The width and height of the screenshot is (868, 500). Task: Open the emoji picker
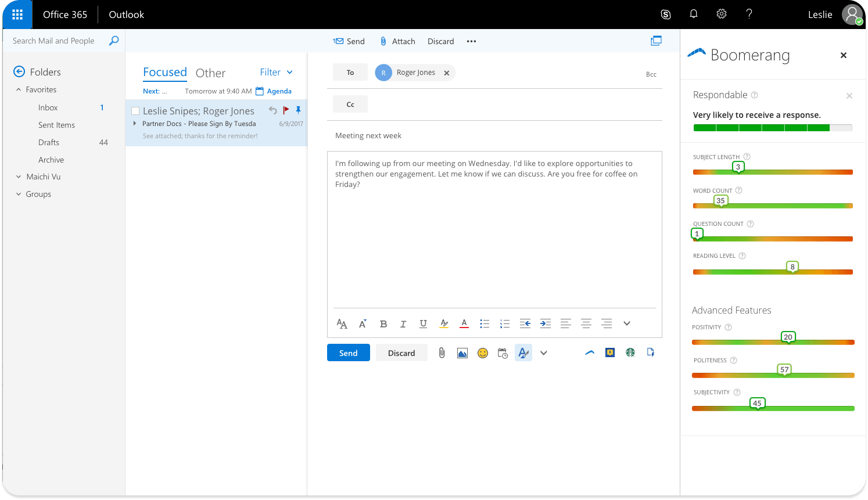(483, 353)
